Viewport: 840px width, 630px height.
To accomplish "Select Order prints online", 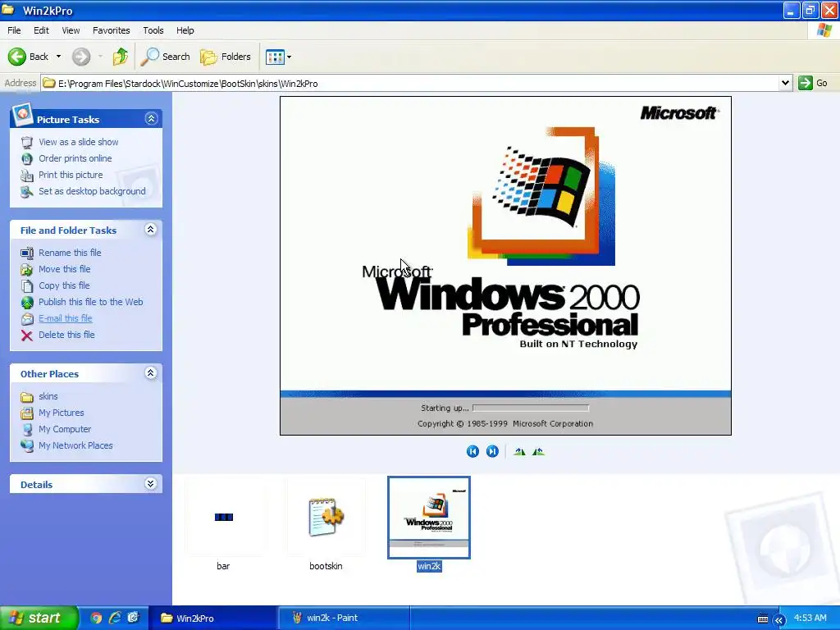I will pos(75,158).
